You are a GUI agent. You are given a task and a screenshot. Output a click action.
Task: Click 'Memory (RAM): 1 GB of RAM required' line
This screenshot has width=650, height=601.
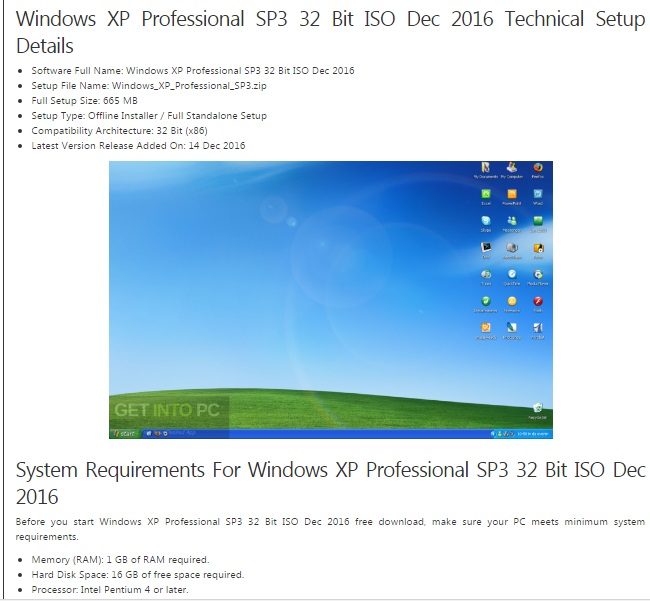coord(120,560)
